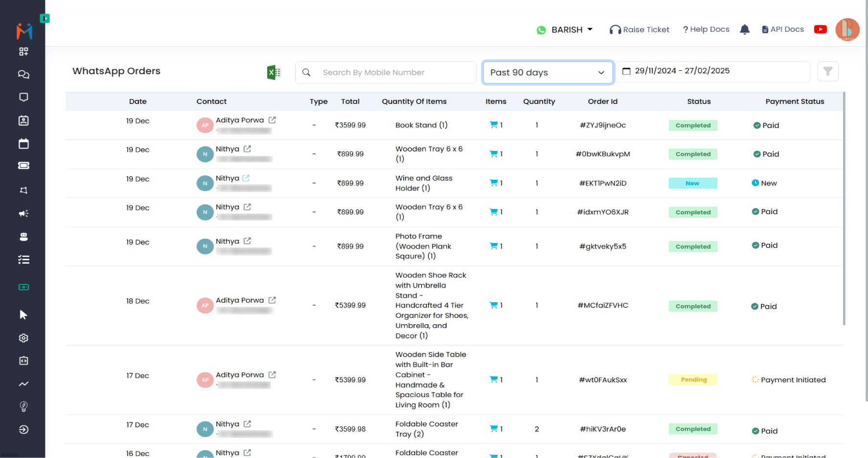Click Raise Ticket link
868x458 pixels.
tap(639, 30)
